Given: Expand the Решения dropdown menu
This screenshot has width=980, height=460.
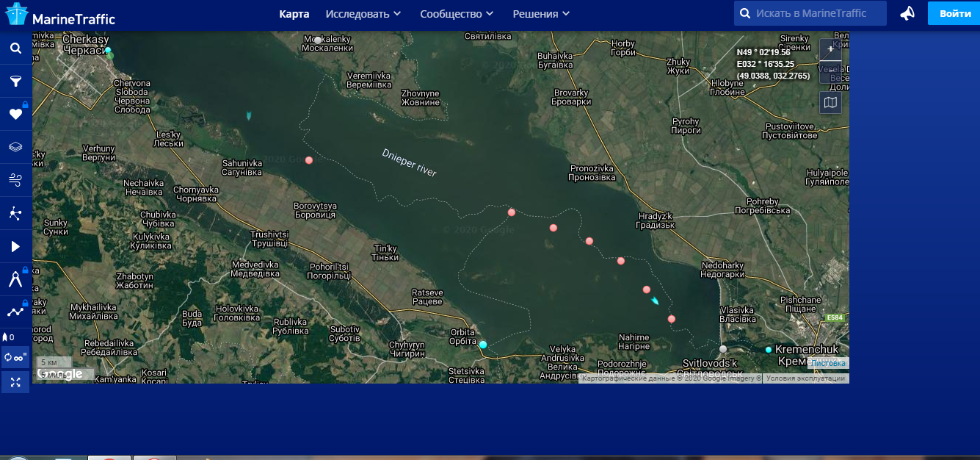Looking at the screenshot, I should 541,14.
